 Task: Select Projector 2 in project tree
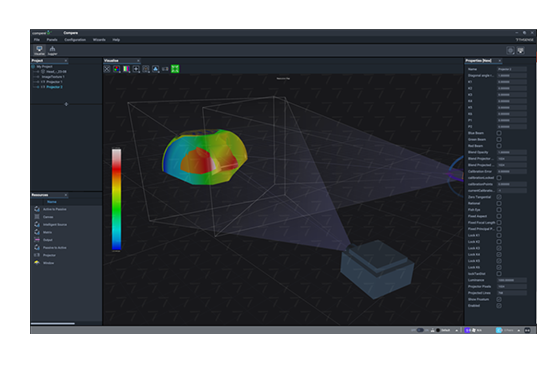54,87
